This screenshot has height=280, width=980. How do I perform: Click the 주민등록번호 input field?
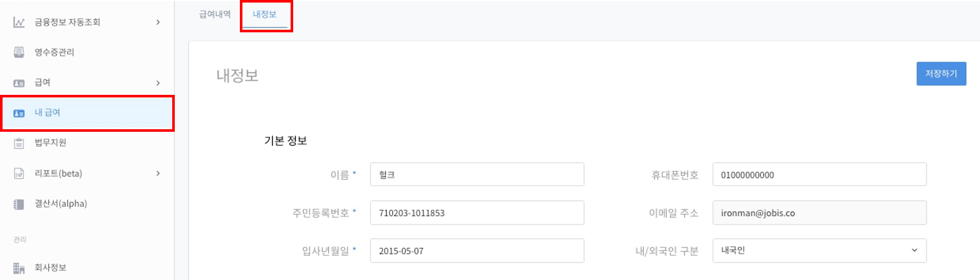coord(477,212)
